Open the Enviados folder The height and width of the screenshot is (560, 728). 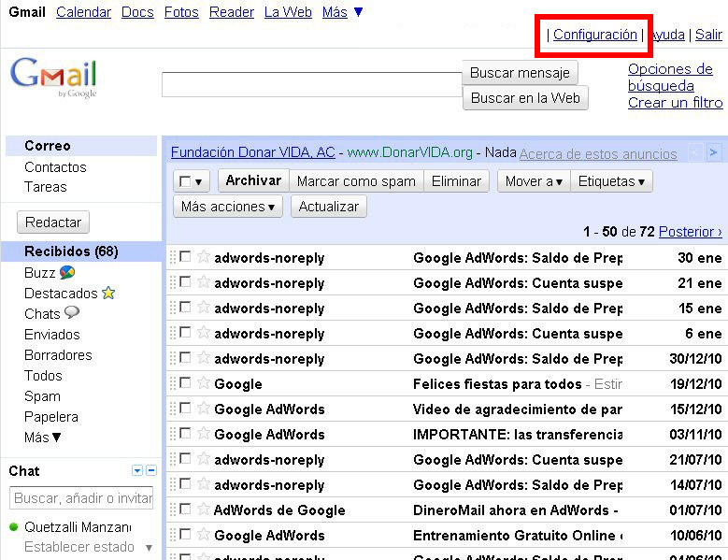(52, 335)
